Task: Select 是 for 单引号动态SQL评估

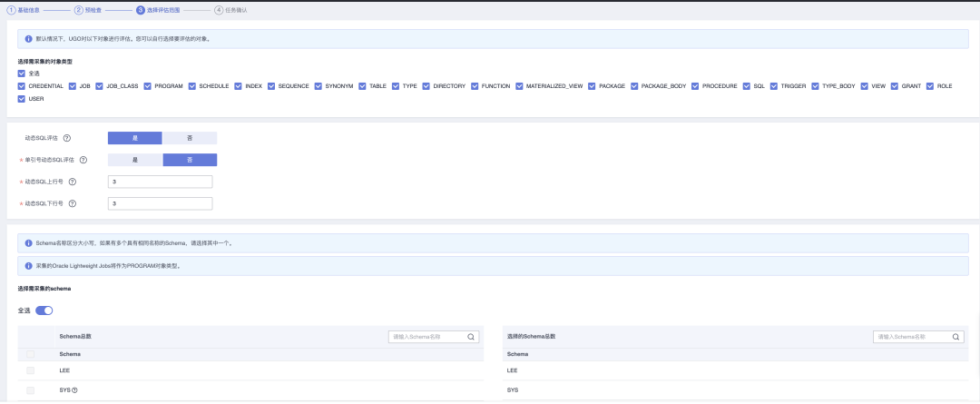Action: coord(135,160)
